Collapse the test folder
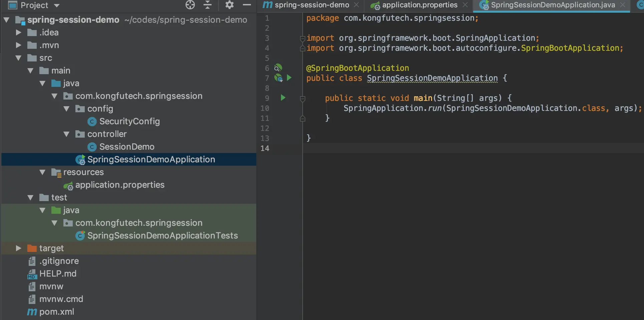The height and width of the screenshot is (320, 644). coord(31,198)
